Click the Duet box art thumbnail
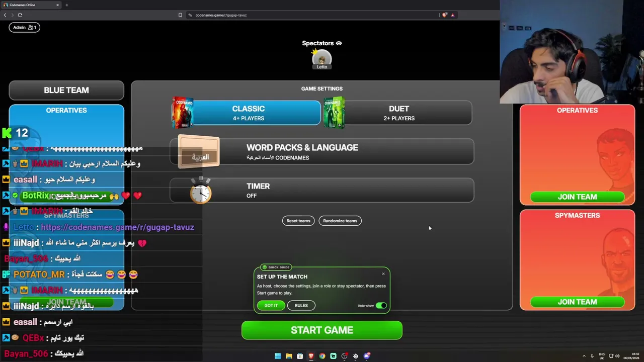The height and width of the screenshot is (362, 644). (x=334, y=113)
